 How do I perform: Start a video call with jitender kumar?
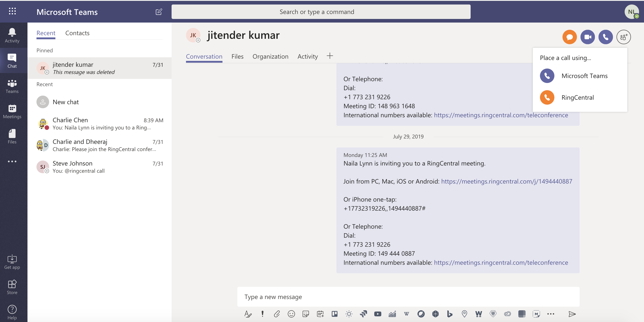click(587, 37)
